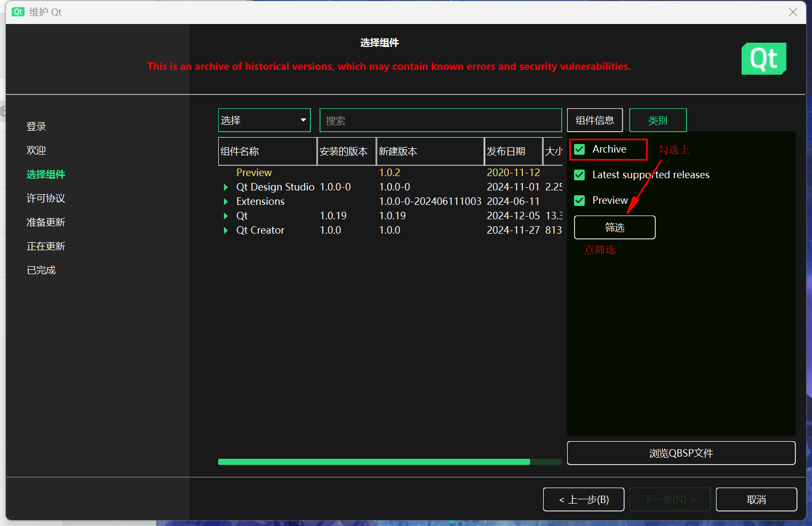
Task: Go back with the 上一步(B) button
Action: click(583, 500)
